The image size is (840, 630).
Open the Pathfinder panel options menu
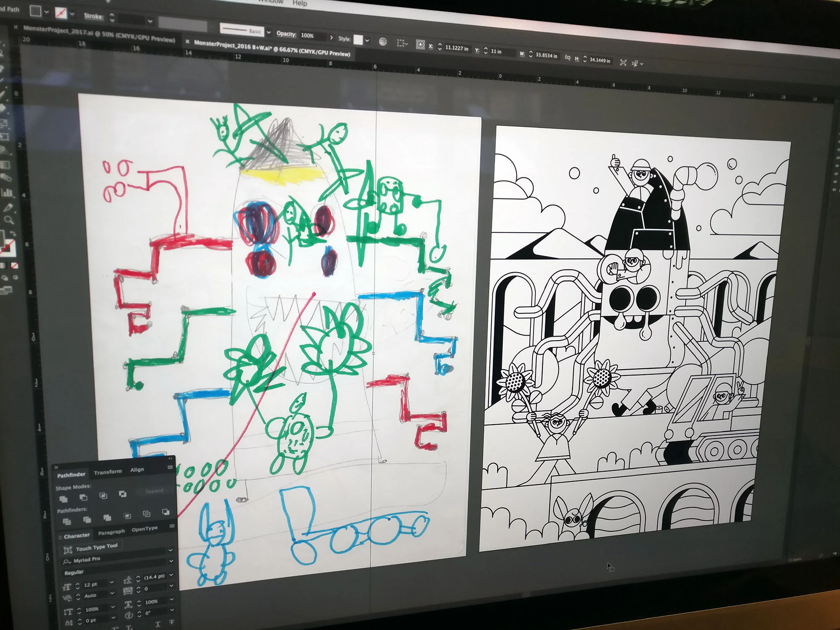tap(170, 467)
